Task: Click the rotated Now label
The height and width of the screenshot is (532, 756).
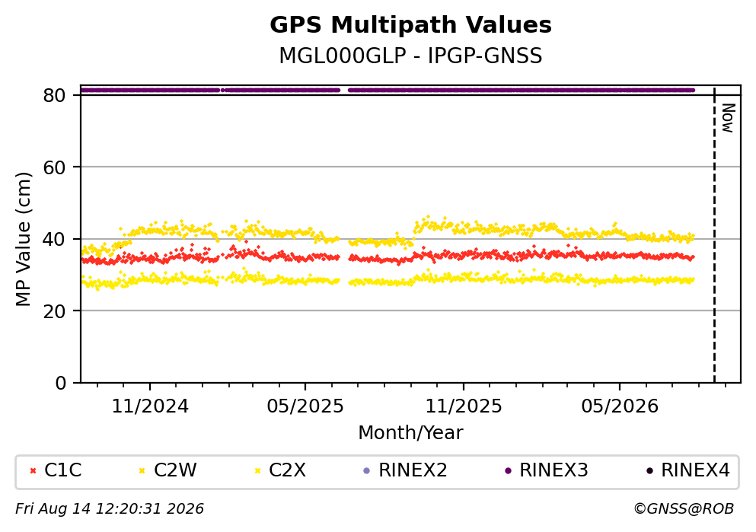Action: pos(728,118)
